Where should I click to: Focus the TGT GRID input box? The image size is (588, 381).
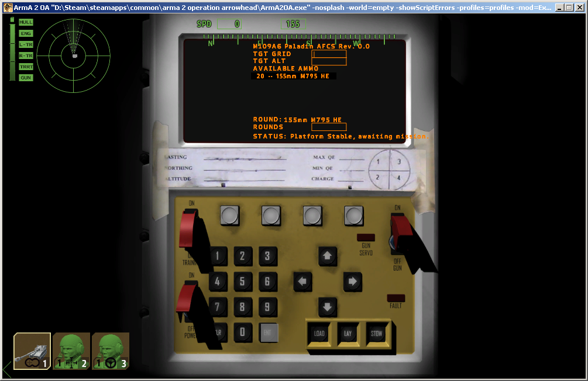point(329,54)
